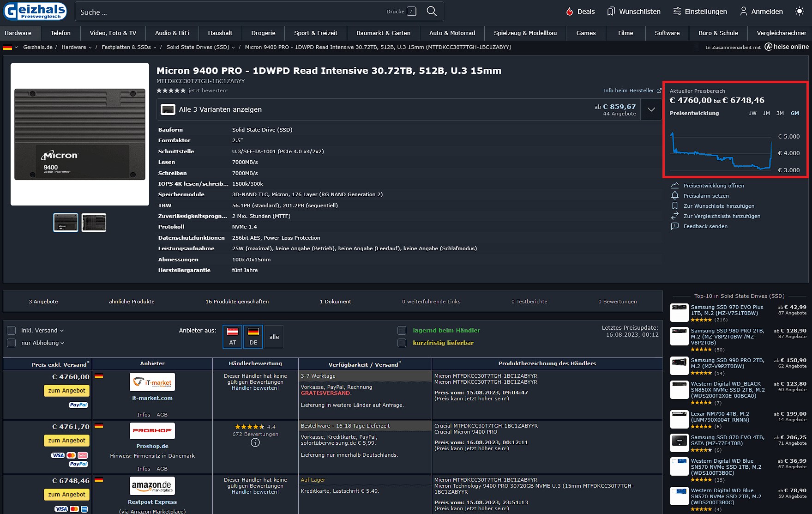Toggle DE country filter
The height and width of the screenshot is (514, 812).
(253, 337)
